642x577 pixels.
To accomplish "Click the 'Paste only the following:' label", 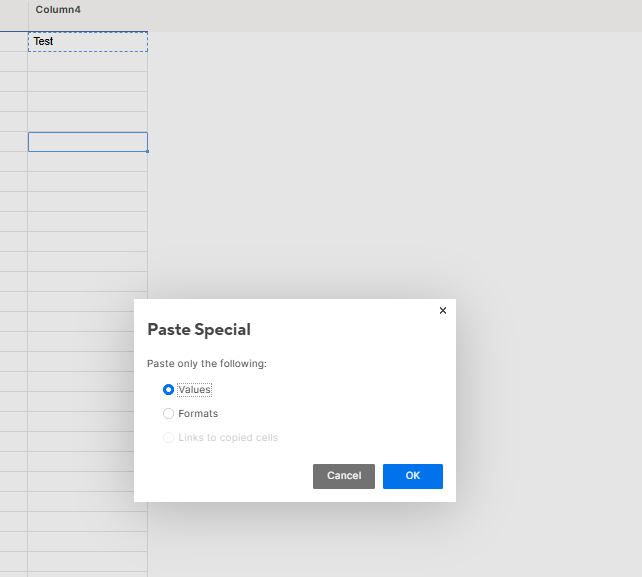I will tap(207, 364).
